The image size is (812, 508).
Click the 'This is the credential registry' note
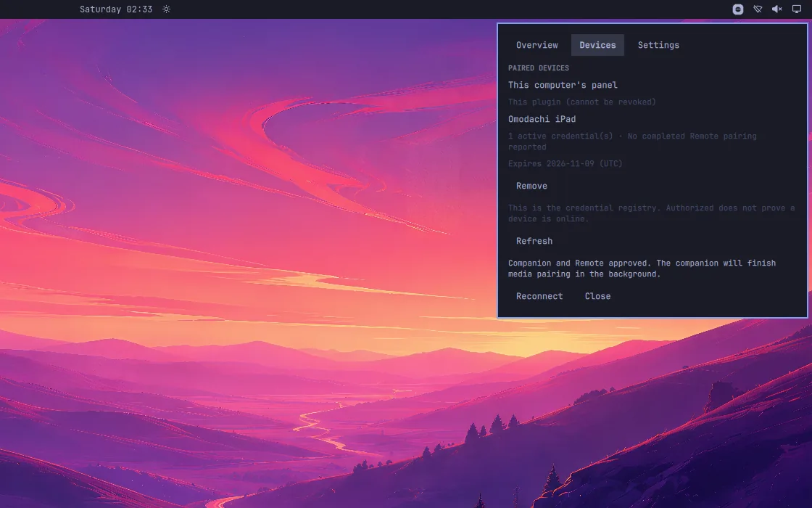tap(651, 213)
